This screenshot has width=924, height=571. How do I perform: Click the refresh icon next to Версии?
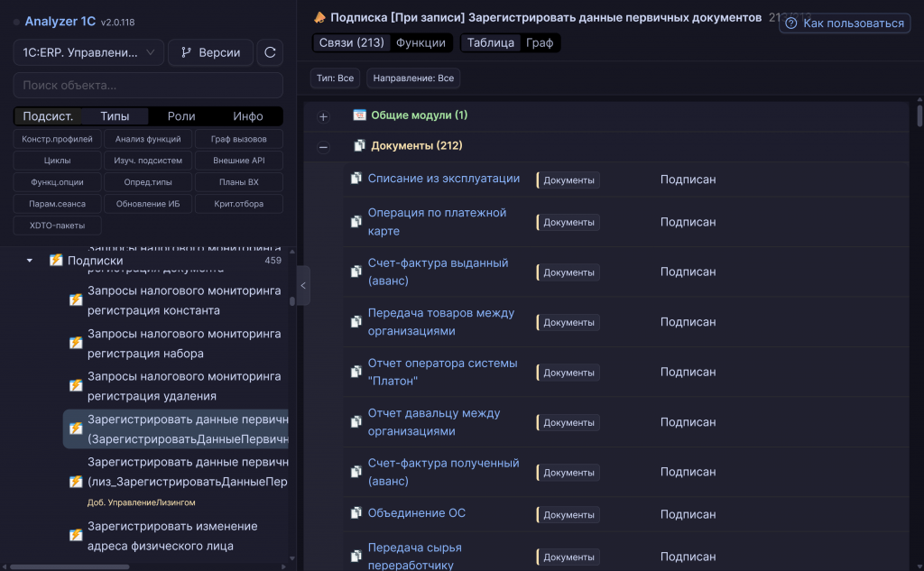(270, 52)
